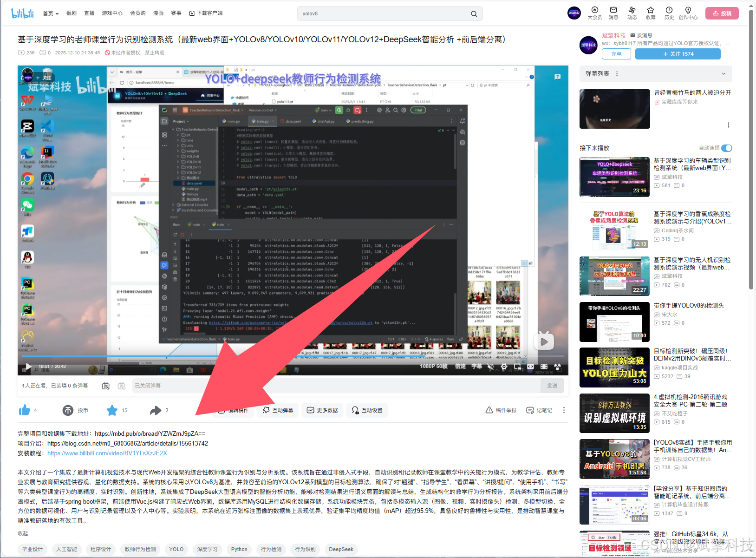Viewport: 756px width, 558px height.
Task: Open 漫画 in top navigation
Action: tap(158, 13)
